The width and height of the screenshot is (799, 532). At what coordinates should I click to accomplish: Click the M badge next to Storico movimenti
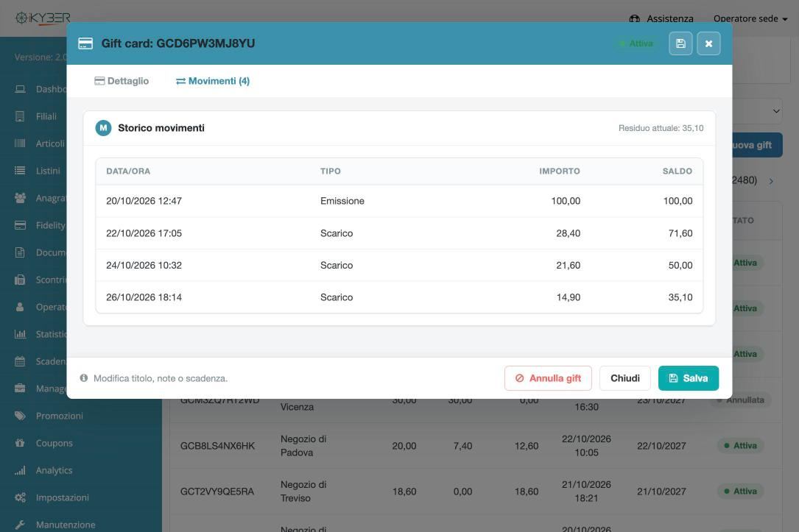(x=103, y=128)
